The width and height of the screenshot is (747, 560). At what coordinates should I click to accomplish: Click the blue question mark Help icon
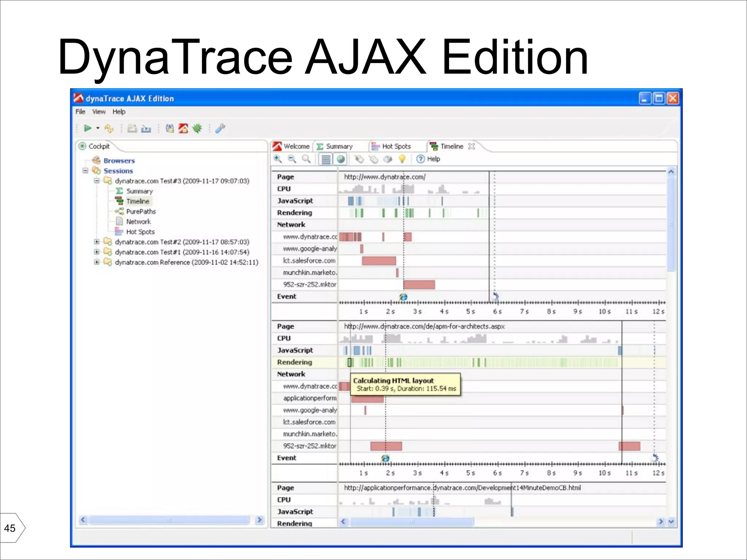(421, 159)
